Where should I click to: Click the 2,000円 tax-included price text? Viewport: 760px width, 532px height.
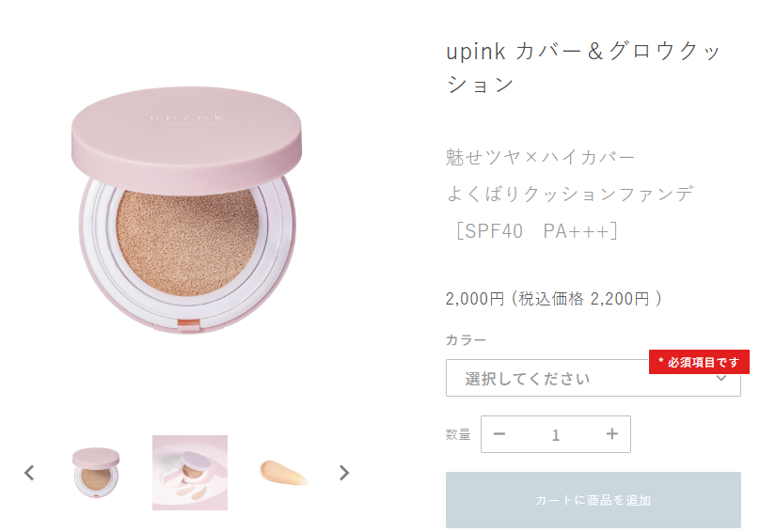(553, 299)
